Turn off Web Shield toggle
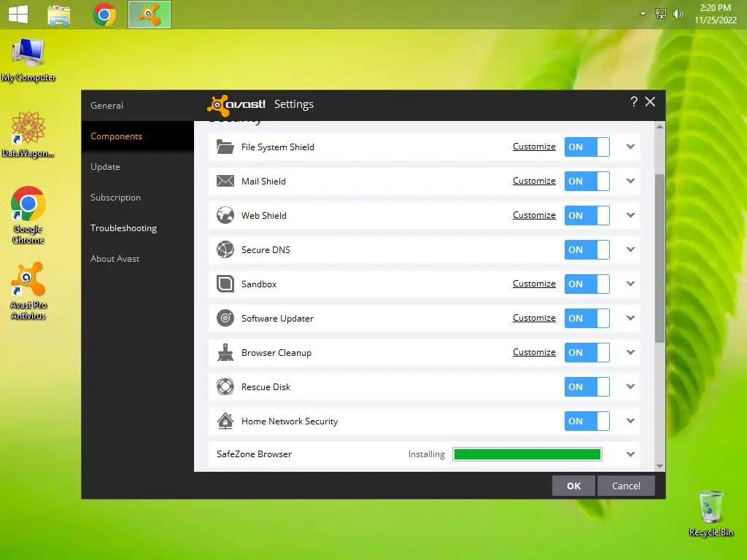Viewport: 747px width, 560px height. click(587, 215)
